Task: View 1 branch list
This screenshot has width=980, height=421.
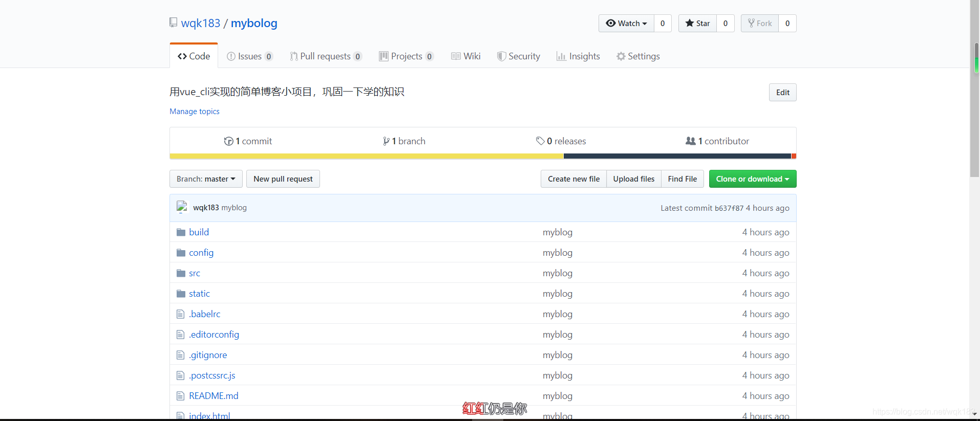Action: (x=404, y=141)
